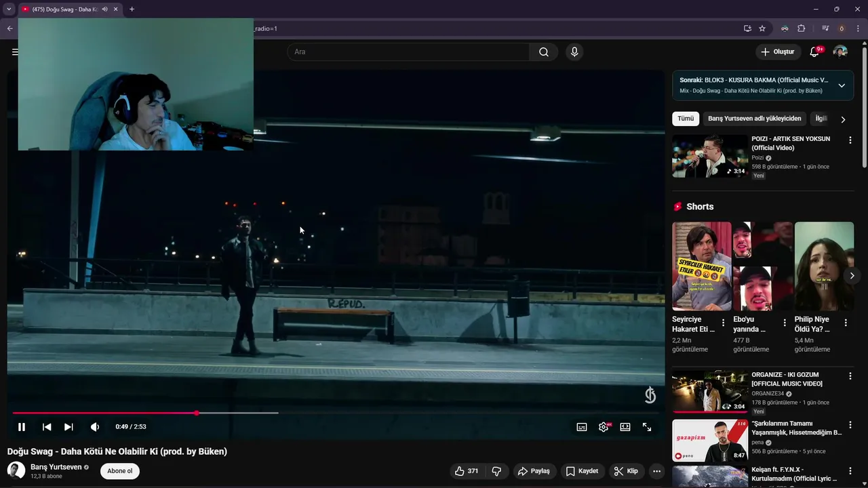Like the video with 371 likes
The width and height of the screenshot is (868, 488).
pos(467,471)
